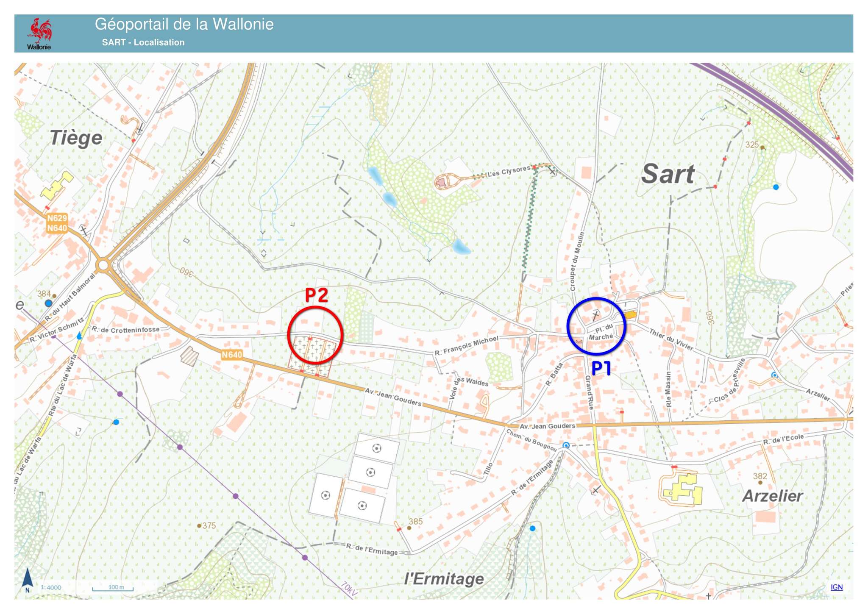This screenshot has width=868, height=614.
Task: Click the N629 road badge
Action: tap(57, 218)
